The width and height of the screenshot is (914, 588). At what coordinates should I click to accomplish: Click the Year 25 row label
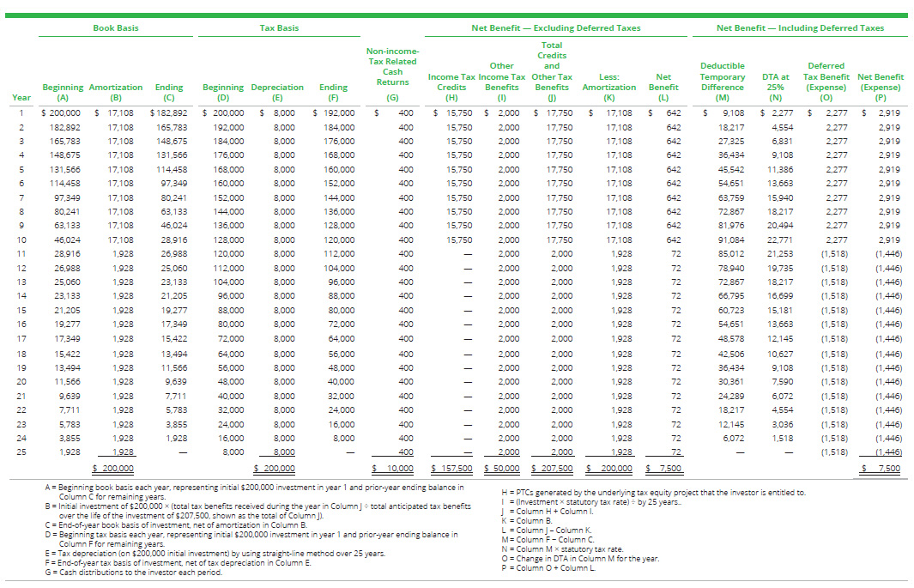tap(21, 452)
